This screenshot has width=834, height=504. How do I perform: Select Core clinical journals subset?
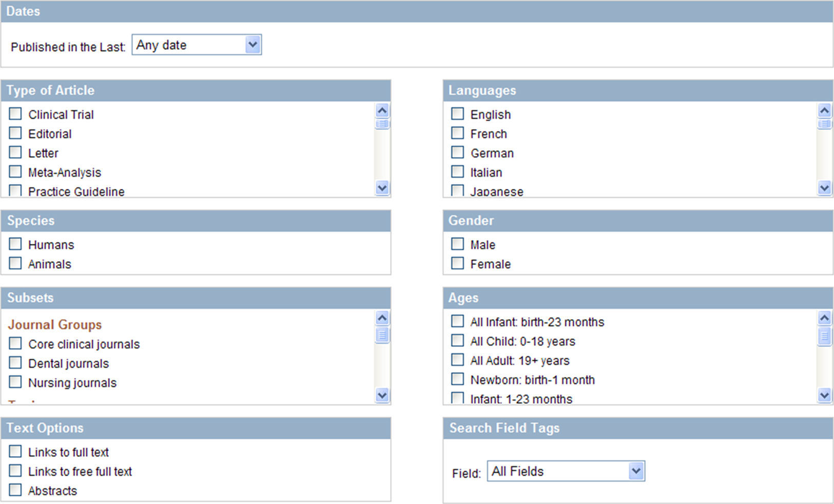15,343
